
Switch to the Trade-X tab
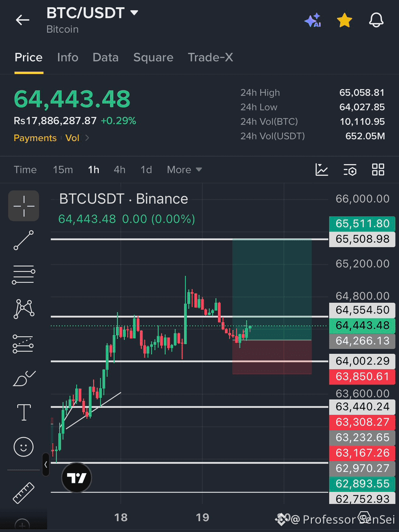[x=211, y=57]
